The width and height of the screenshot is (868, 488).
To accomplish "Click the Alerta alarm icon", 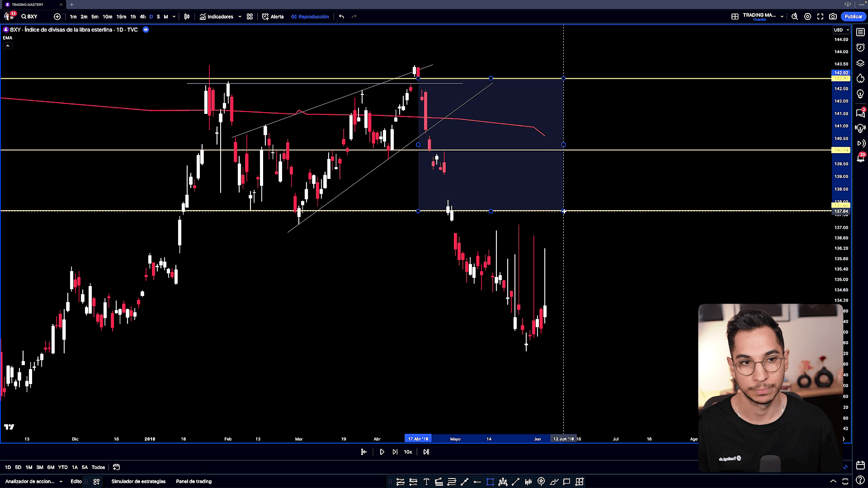I will pos(265,17).
